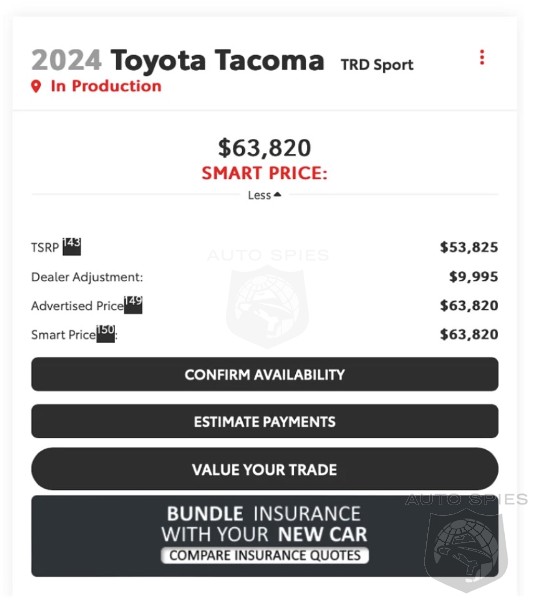Viewport: 533px width, 600px height.
Task: Click Compare Insurance Quotes button
Action: (265, 555)
